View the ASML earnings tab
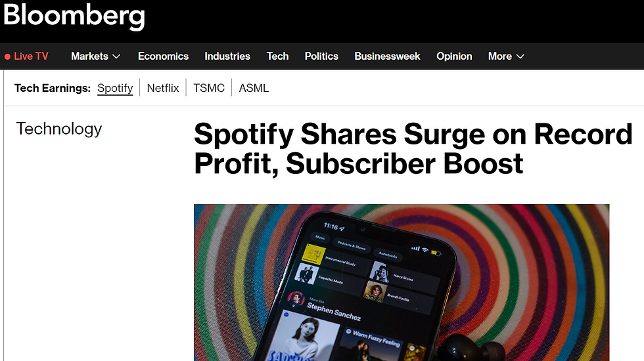The width and height of the screenshot is (644, 361). [x=254, y=88]
